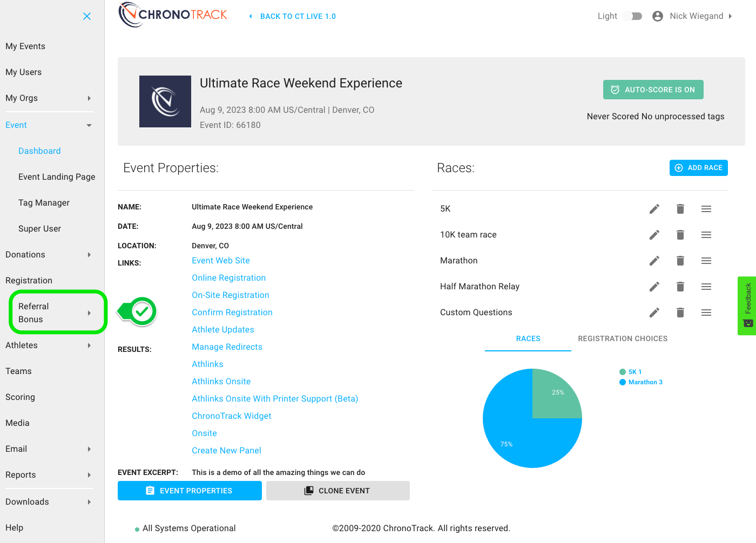Open Super User menu item
Image resolution: width=756 pixels, height=543 pixels.
[39, 229]
